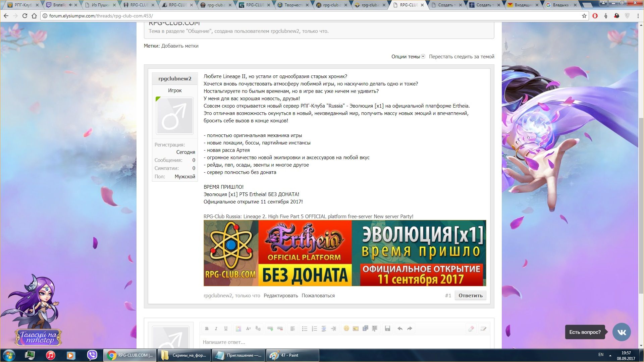Bookmark page with the star icon

pos(584,16)
